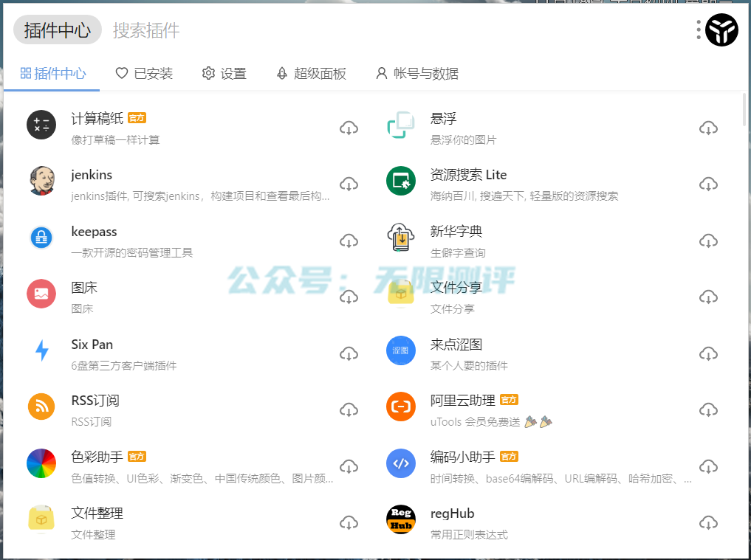This screenshot has width=751, height=560.
Task: Open the 超级面板 tab
Action: point(312,74)
